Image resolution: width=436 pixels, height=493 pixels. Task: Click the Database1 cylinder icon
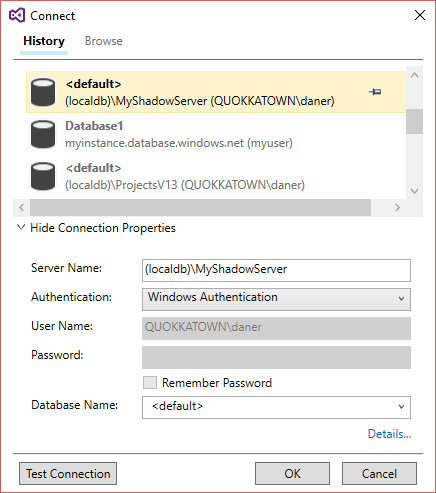pos(43,134)
